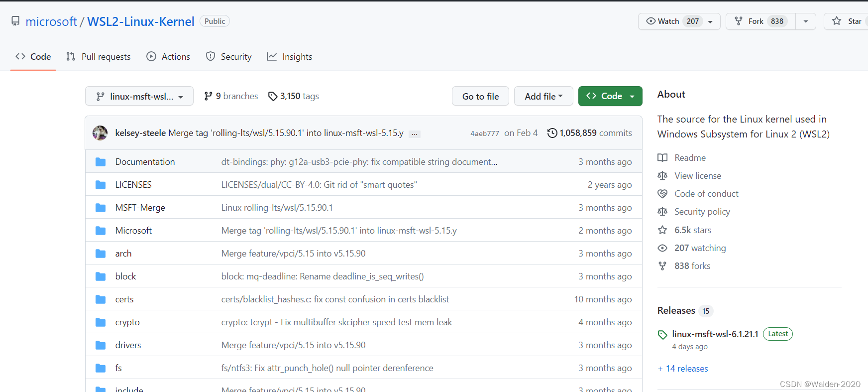Open the Documentation folder
The image size is (868, 392).
[145, 162]
